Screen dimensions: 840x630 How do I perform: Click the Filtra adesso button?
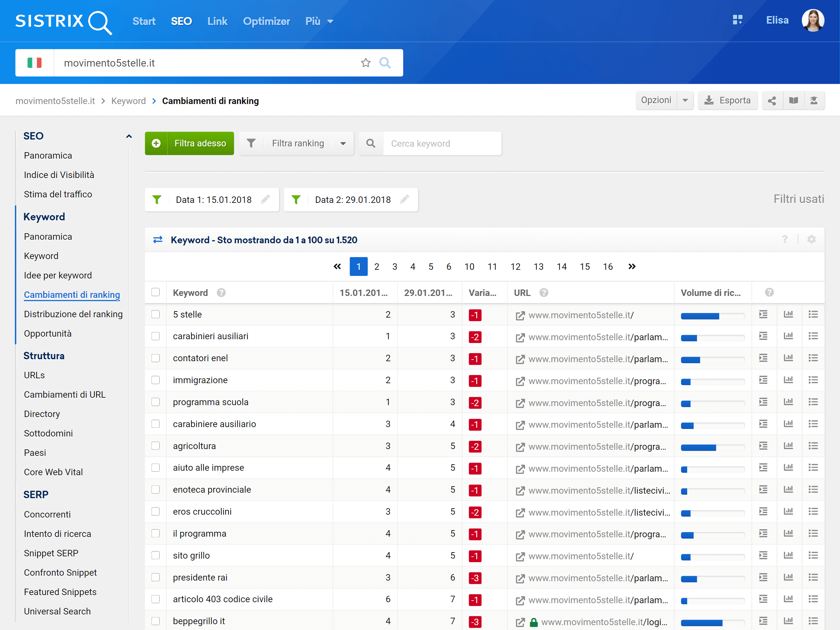[189, 143]
